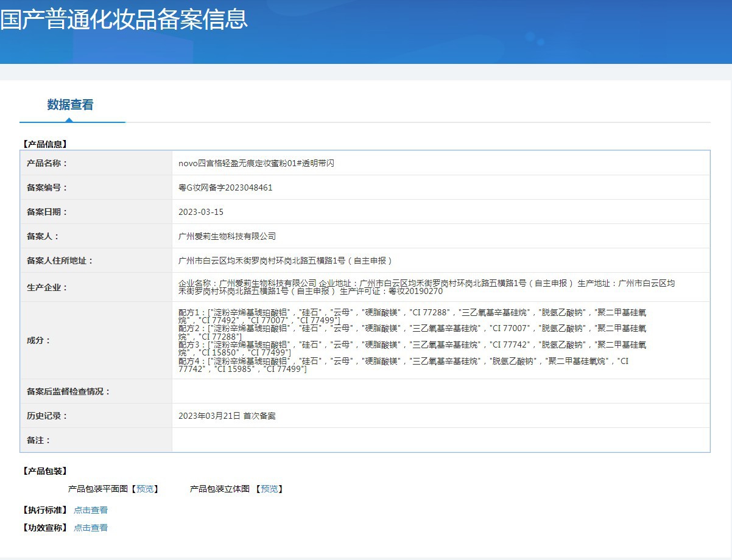Click the 产品名称 row label
The image size is (732, 560).
coord(48,163)
